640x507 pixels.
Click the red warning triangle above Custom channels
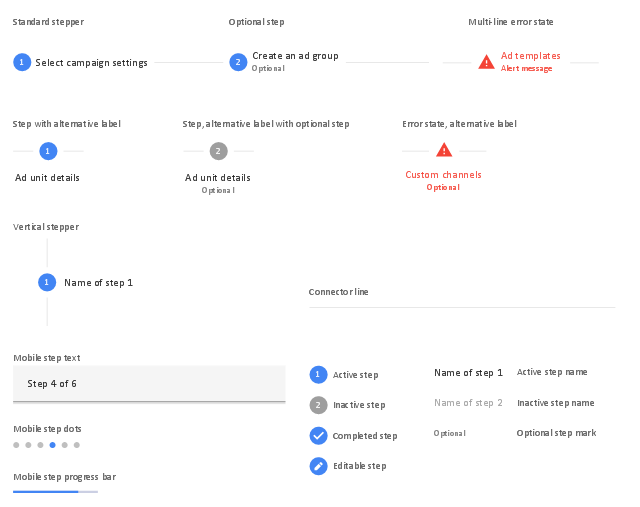(444, 150)
